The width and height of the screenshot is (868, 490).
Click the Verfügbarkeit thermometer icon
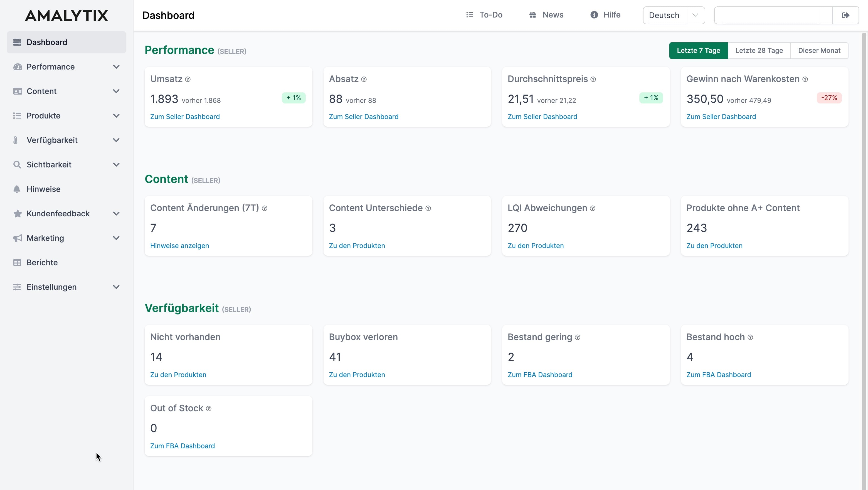pyautogui.click(x=16, y=140)
